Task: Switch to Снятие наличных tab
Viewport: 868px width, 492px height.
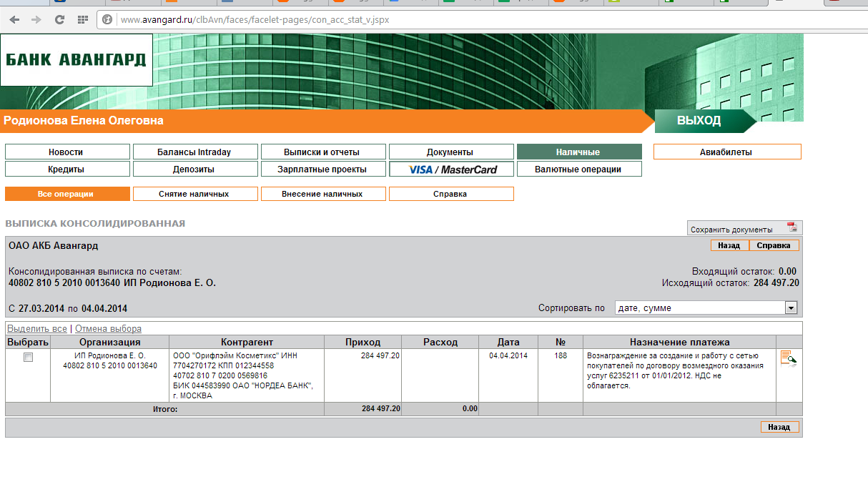Action: click(x=195, y=194)
